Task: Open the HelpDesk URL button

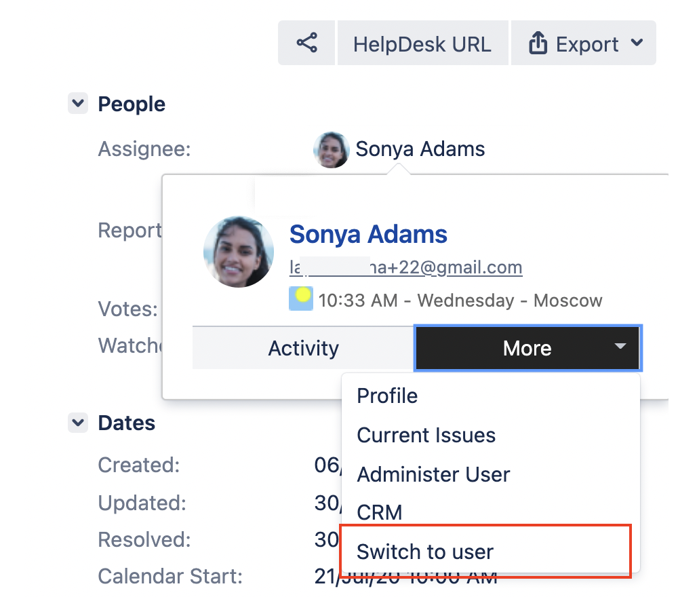Action: (x=422, y=44)
